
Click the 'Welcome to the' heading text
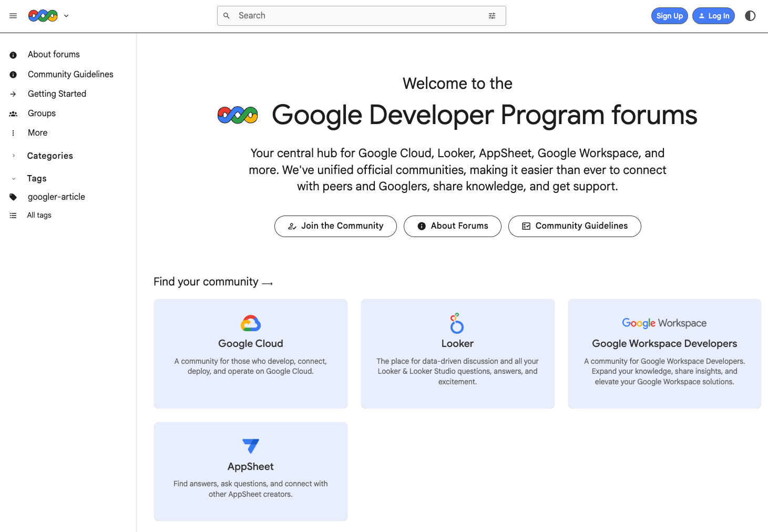[457, 84]
